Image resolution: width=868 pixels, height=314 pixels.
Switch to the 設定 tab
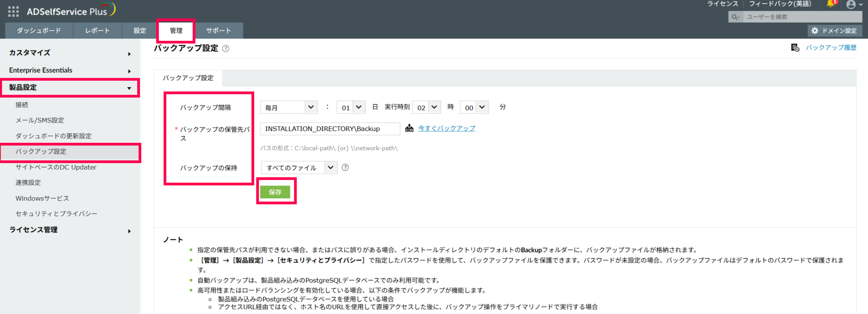[140, 31]
